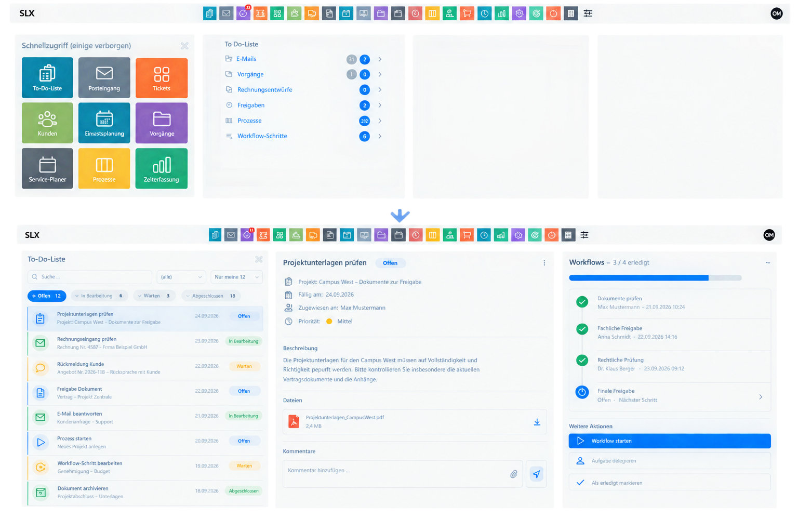Close the Schnellzugriff panel
Image resolution: width=798 pixels, height=532 pixels.
184,46
